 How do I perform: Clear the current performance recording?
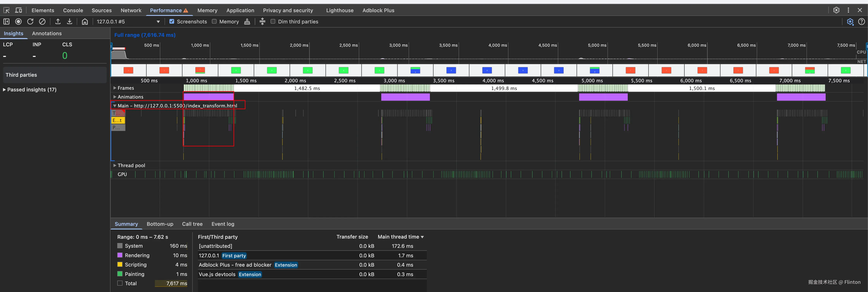[42, 21]
